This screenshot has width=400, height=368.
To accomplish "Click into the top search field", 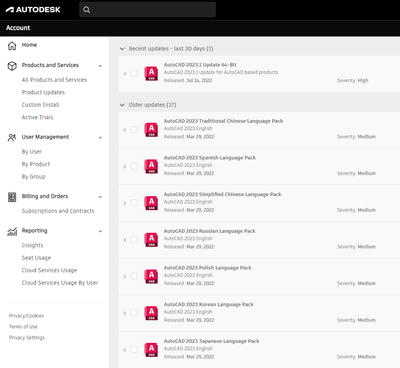I will pos(147,10).
